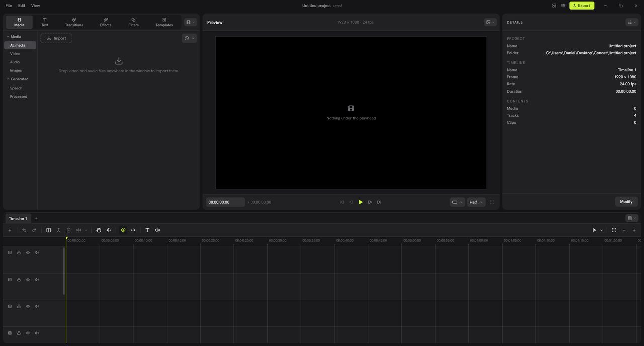Viewport: 644px width, 346px height.
Task: Mute the first timeline track
Action: click(x=37, y=253)
